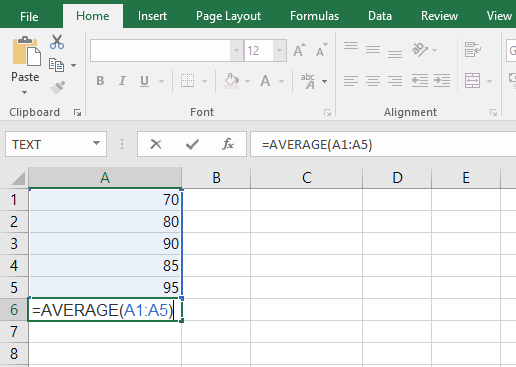Open the Paste options dropdown arrow
This screenshot has height=367, width=516.
(24, 92)
